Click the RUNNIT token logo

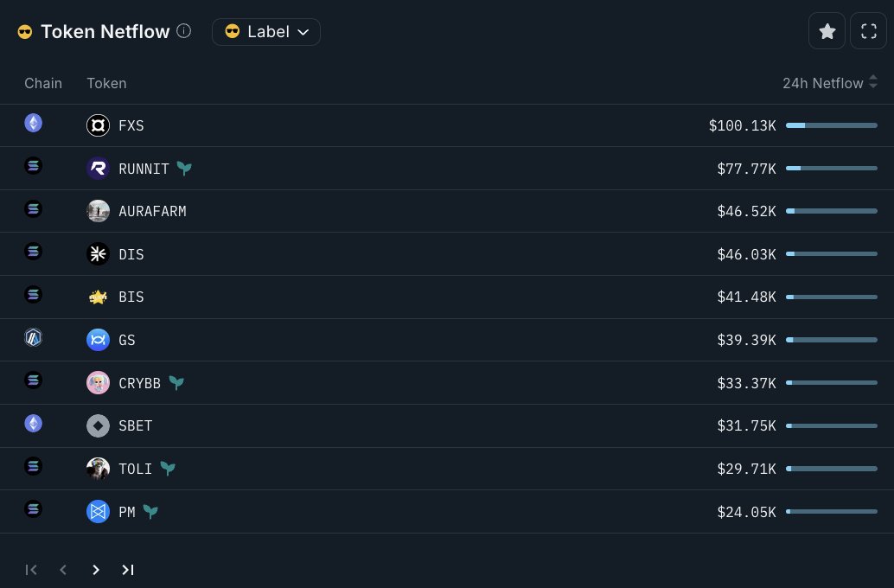98,169
